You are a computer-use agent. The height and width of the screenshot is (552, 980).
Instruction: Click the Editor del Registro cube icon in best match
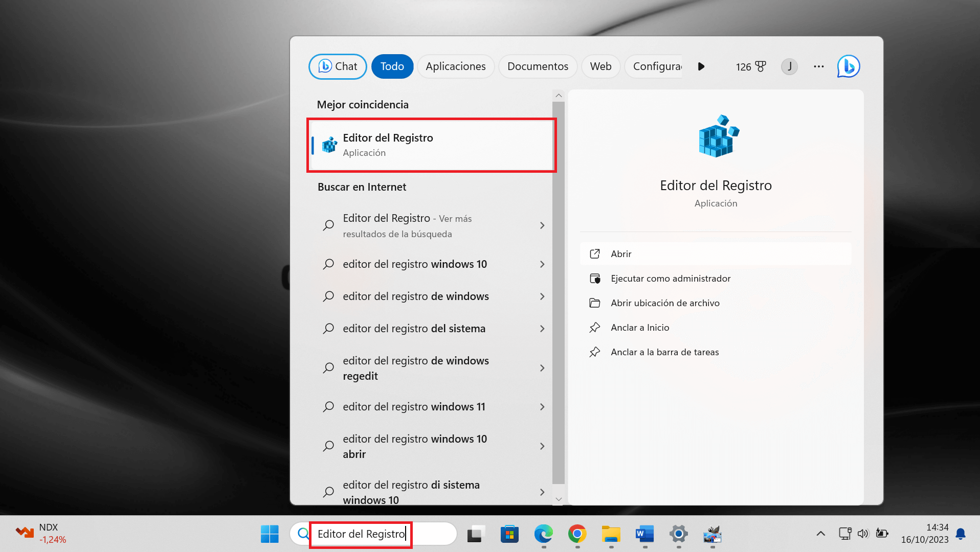329,145
